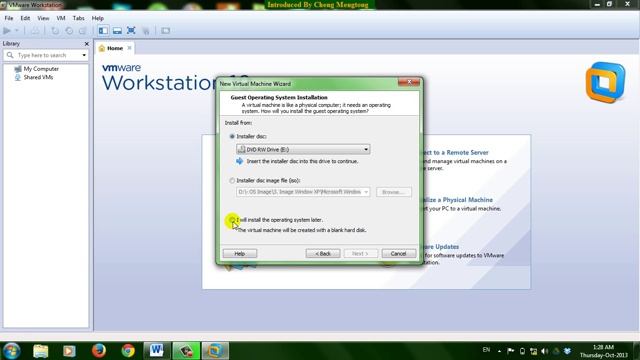This screenshot has width=640, height=360.
Task: Launch Chrome from the taskbar
Action: (128, 351)
